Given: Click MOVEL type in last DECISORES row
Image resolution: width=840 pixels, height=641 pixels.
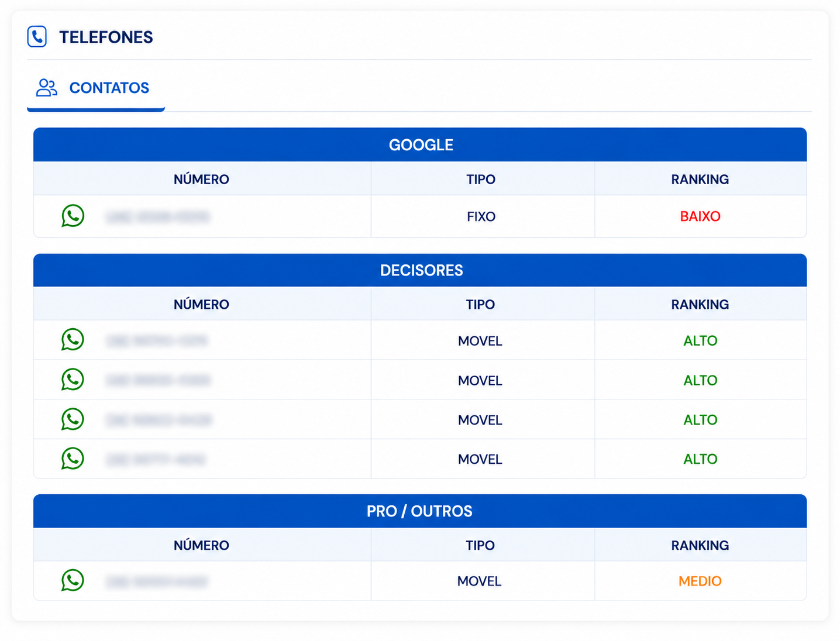Looking at the screenshot, I should click(x=480, y=459).
